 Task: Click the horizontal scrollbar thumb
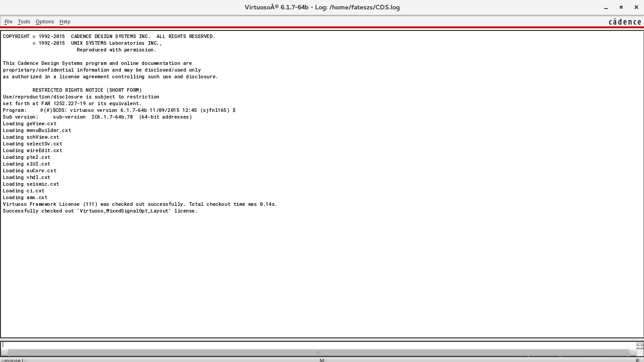tap(318, 353)
